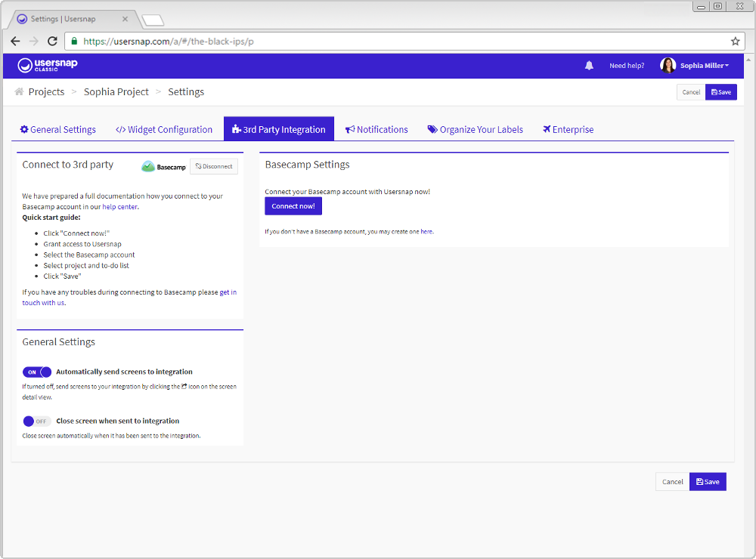756x559 pixels.
Task: Open the Widget Configuration tab
Action: click(164, 129)
